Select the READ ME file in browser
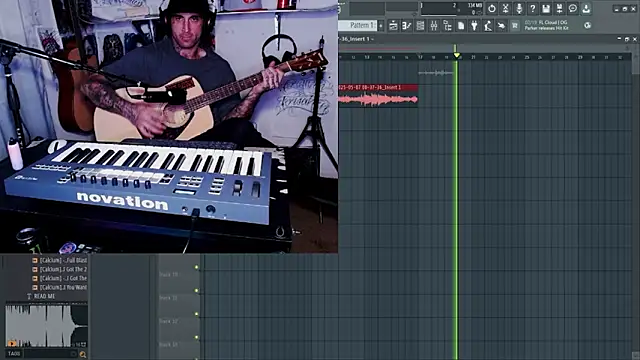Viewport: 640px width, 360px height. pyautogui.click(x=44, y=296)
